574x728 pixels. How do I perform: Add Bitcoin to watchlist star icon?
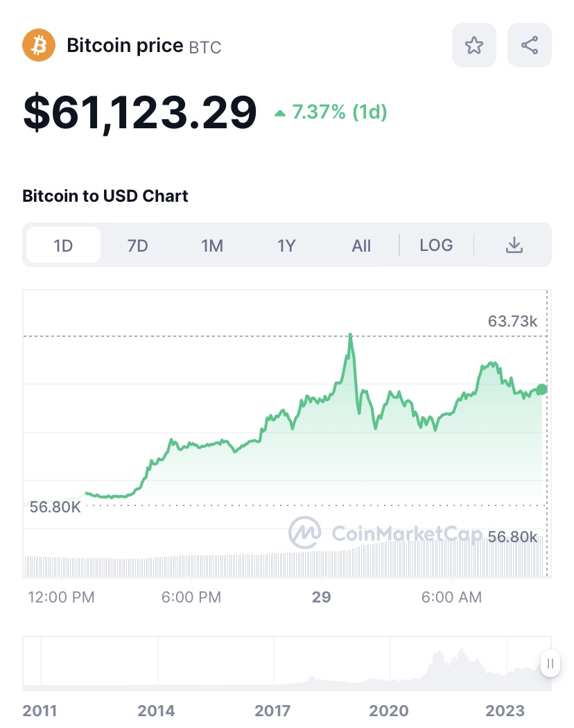point(474,46)
